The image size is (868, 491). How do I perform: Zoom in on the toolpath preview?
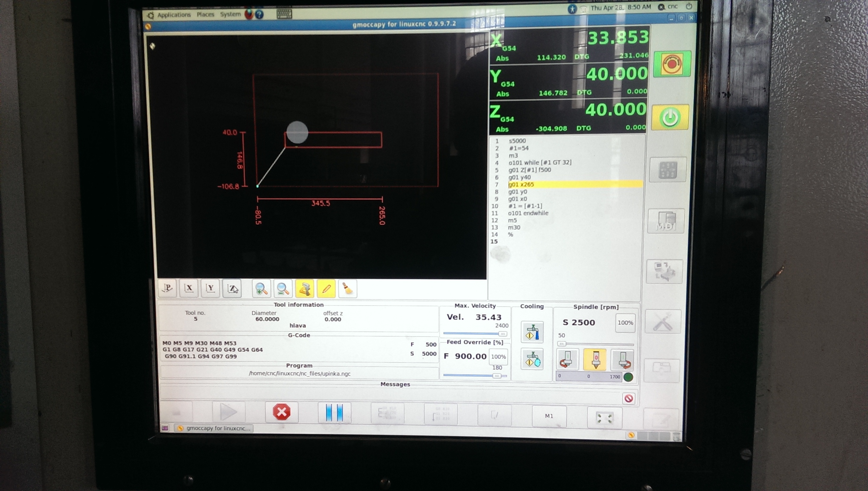tap(261, 289)
